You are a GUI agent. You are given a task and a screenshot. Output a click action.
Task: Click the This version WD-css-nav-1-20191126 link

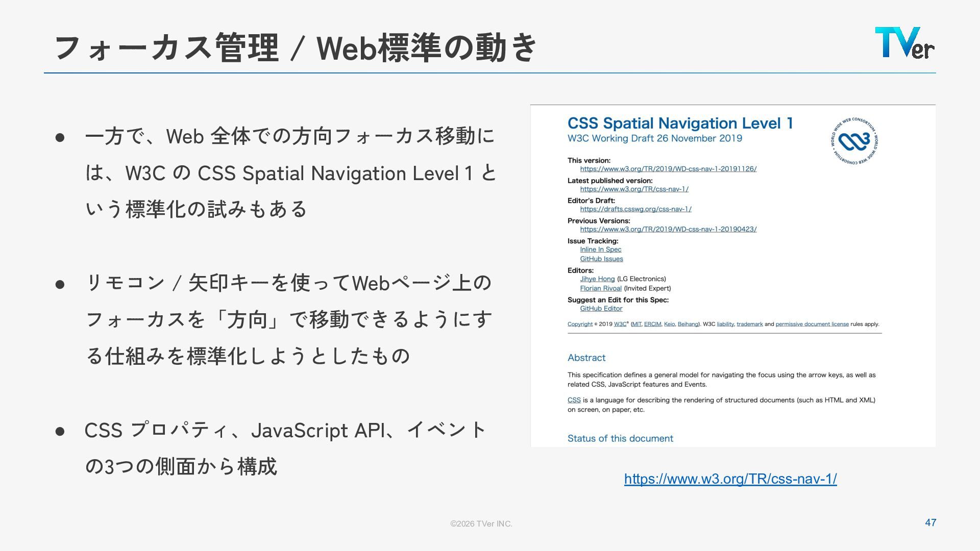pyautogui.click(x=668, y=169)
